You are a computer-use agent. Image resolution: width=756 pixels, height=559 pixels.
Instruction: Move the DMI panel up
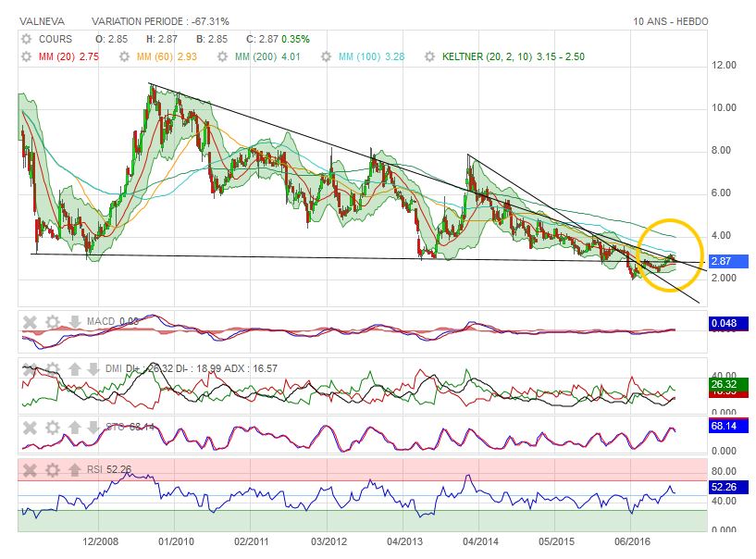74,369
